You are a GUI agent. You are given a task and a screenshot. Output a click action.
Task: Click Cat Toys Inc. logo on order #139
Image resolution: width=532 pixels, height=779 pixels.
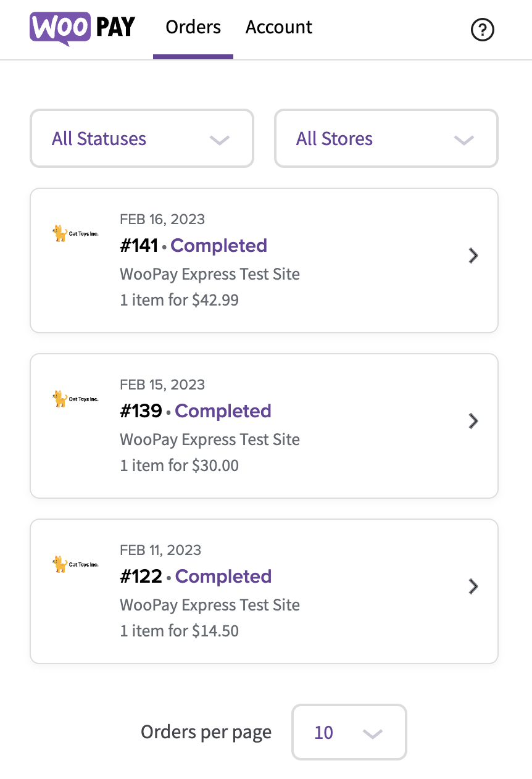(75, 399)
